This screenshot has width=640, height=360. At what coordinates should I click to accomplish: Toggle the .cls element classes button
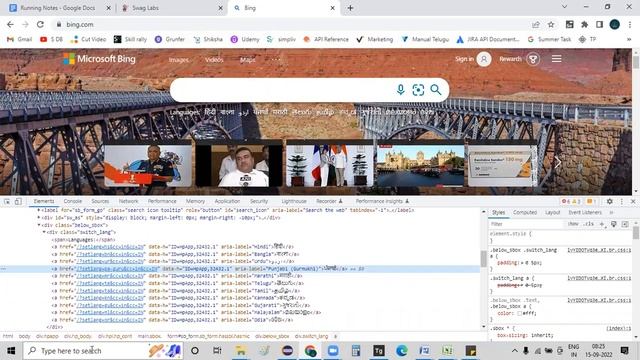coord(589,224)
